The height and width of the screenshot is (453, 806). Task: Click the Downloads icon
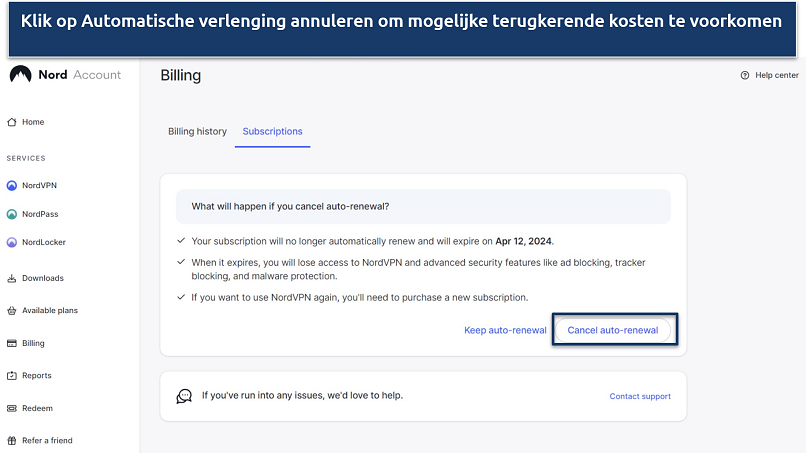12,278
